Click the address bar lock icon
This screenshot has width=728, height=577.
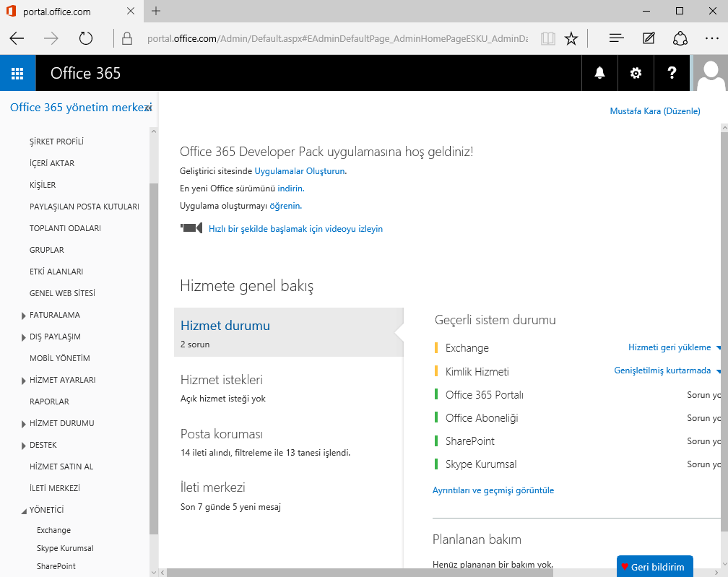point(127,38)
